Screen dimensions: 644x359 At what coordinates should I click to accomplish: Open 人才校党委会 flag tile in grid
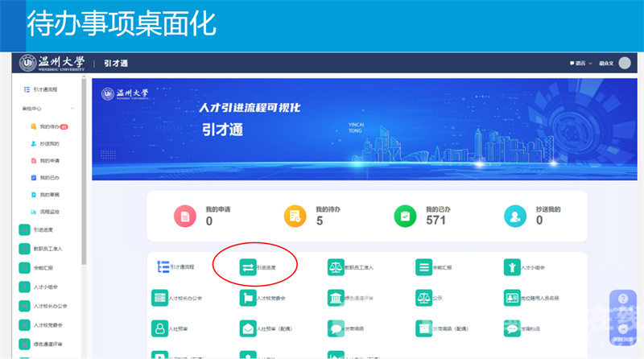tap(262, 298)
